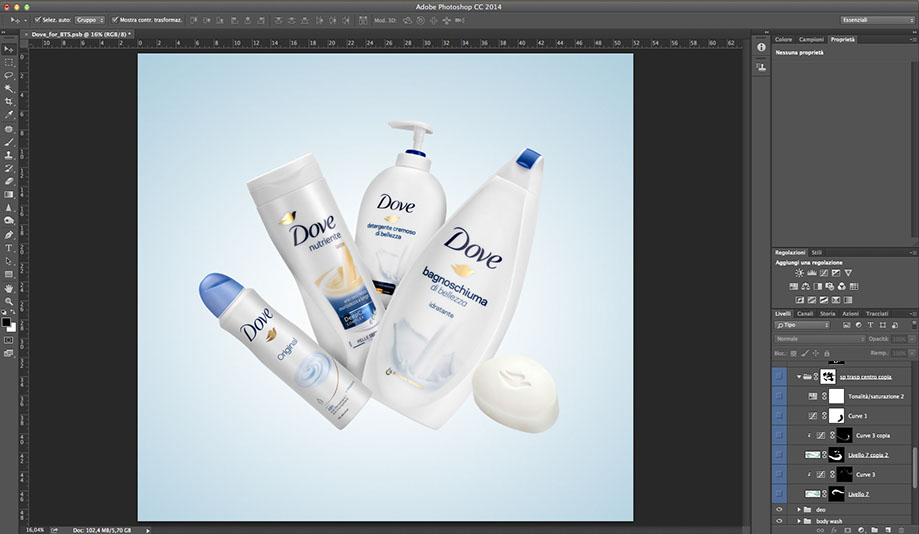Screen dimensions: 919x534
Task: Select the Lasso tool
Action: (9, 76)
